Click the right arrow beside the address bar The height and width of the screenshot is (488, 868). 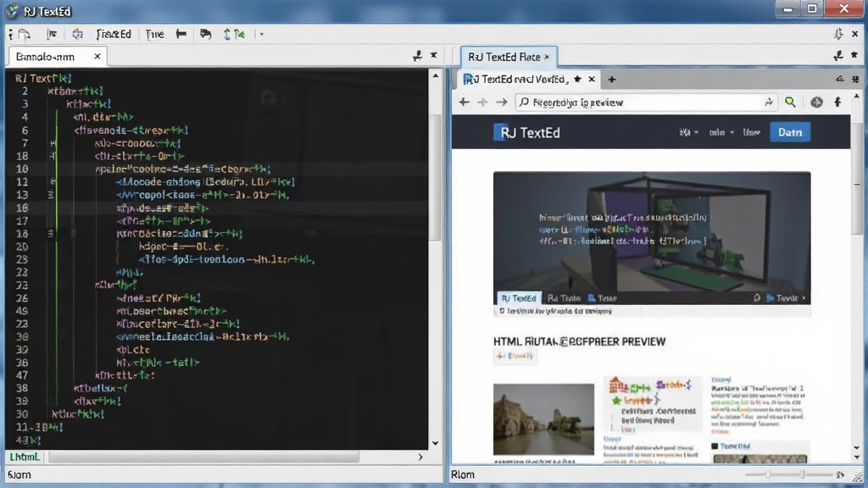coord(502,103)
